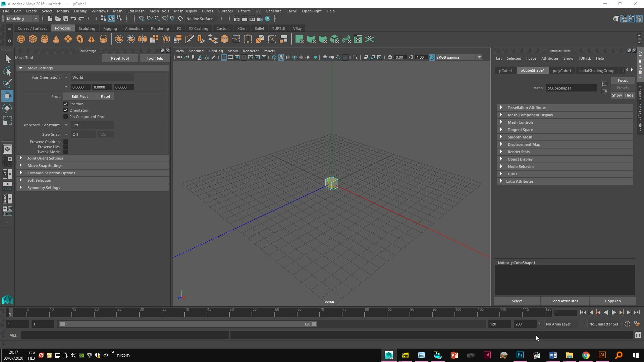Enable Pin Component Pivot checkbox
The height and width of the screenshot is (362, 644).
(x=66, y=117)
